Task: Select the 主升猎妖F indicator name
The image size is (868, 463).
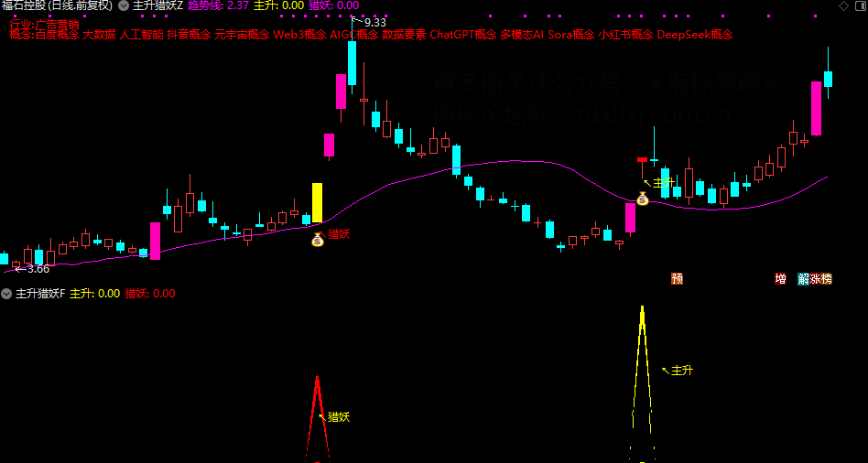Action: tap(40, 293)
